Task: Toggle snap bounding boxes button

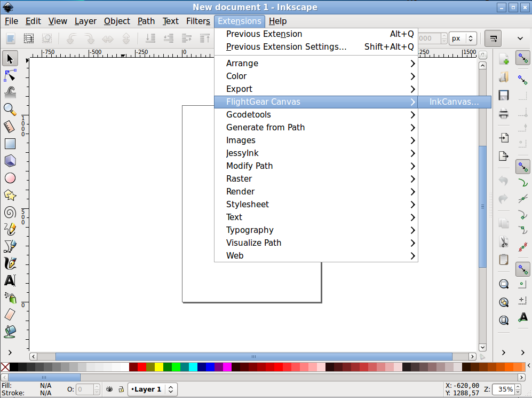Action: point(523,80)
